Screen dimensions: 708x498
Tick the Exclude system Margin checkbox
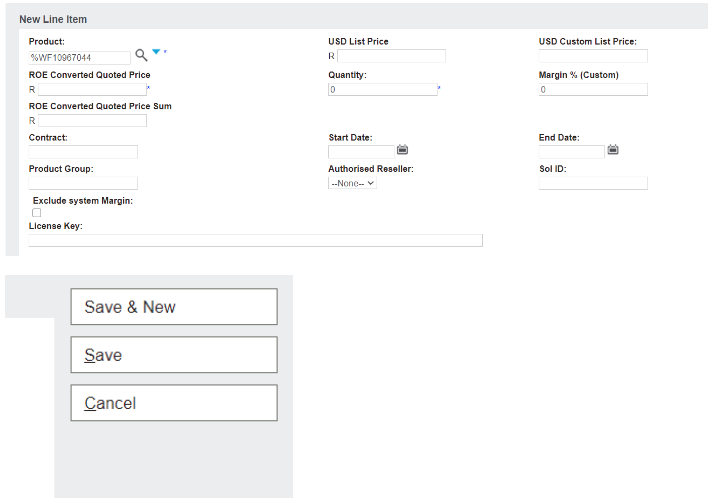[37, 213]
